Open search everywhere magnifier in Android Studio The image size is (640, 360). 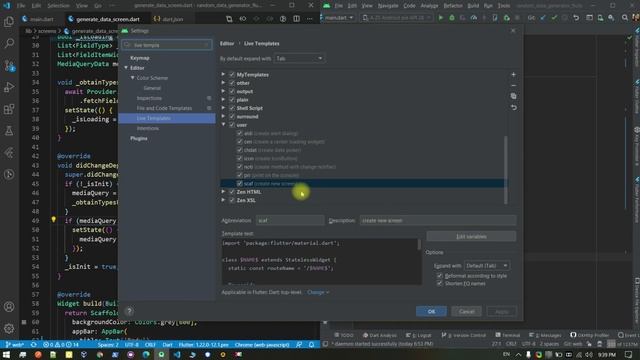tap(625, 18)
